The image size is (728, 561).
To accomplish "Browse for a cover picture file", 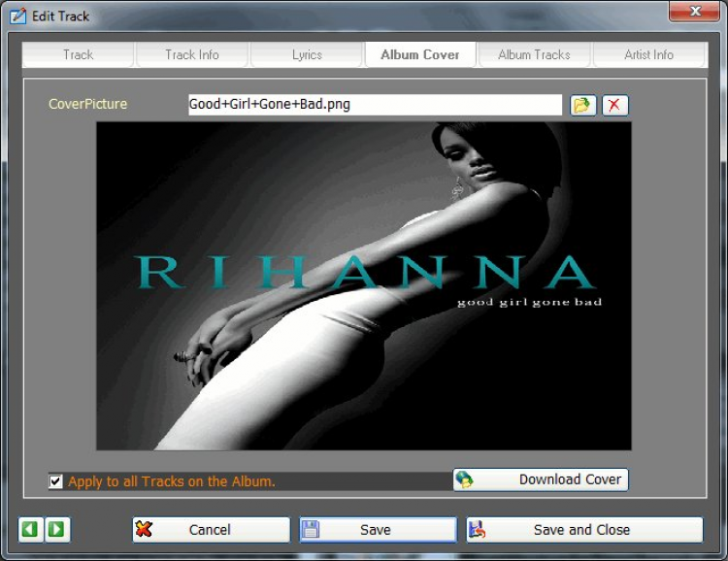I will coord(582,105).
